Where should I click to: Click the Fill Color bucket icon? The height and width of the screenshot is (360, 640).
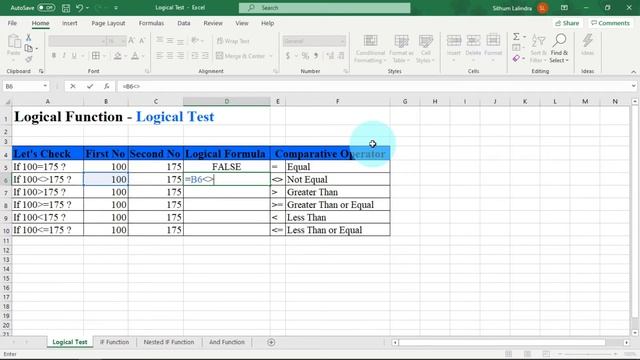[x=118, y=56]
